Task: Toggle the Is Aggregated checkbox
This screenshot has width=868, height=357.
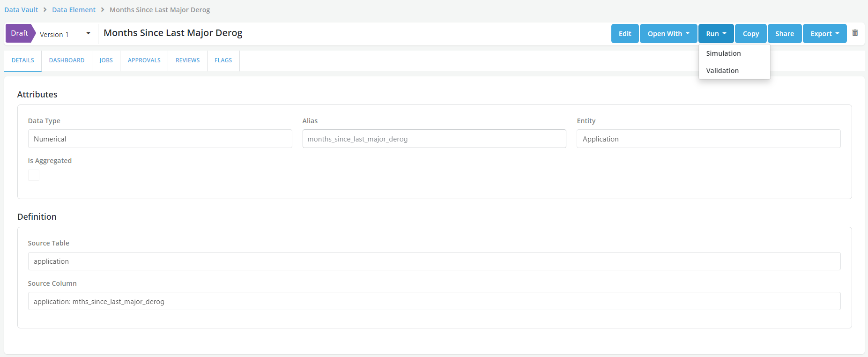Action: 34,175
